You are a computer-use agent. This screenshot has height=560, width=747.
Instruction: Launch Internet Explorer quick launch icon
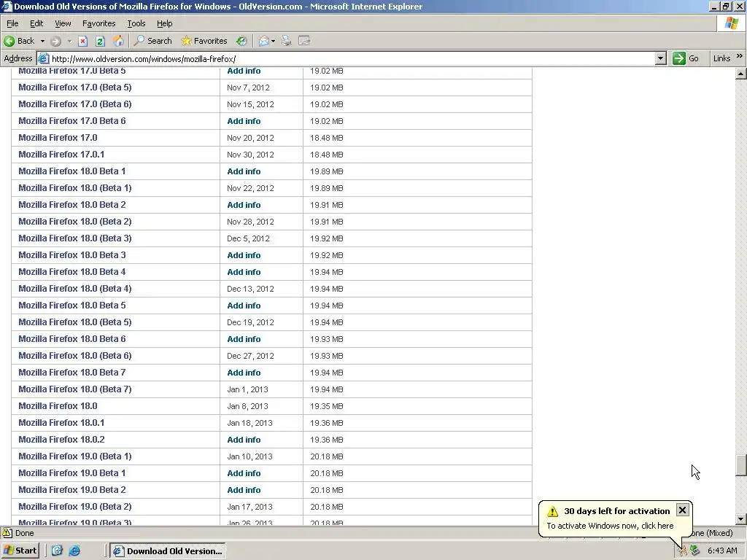click(75, 551)
